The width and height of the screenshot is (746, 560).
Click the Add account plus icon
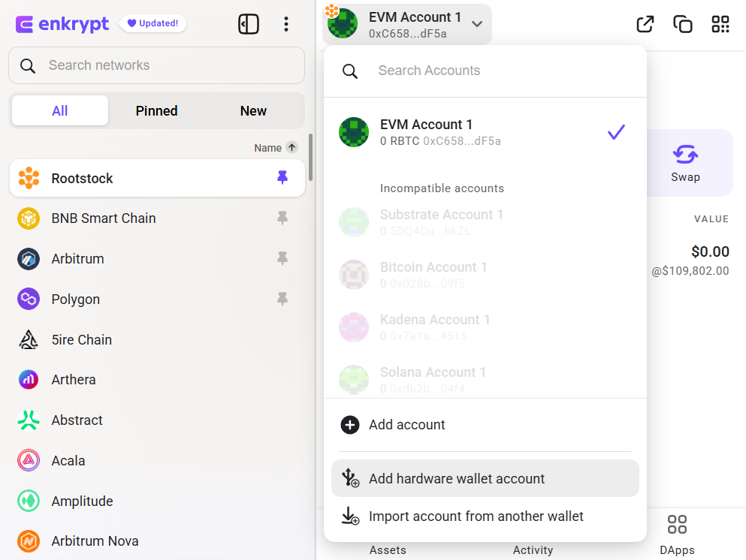tap(350, 425)
